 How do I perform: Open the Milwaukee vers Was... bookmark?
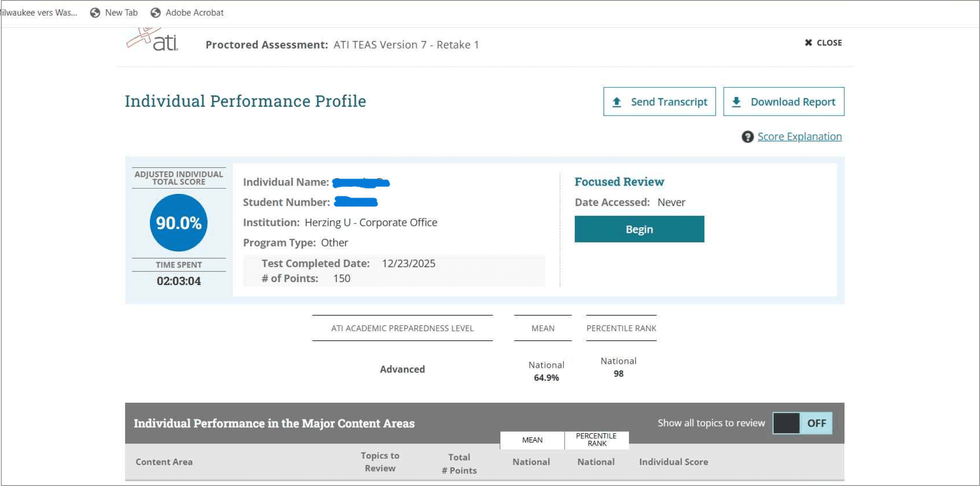tap(39, 13)
